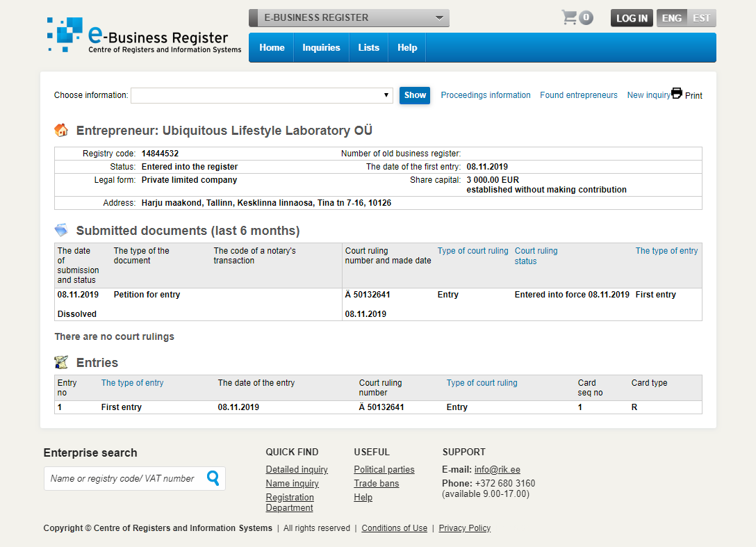Click Private limited company legal form text
This screenshot has height=547, width=756.
pyautogui.click(x=190, y=180)
